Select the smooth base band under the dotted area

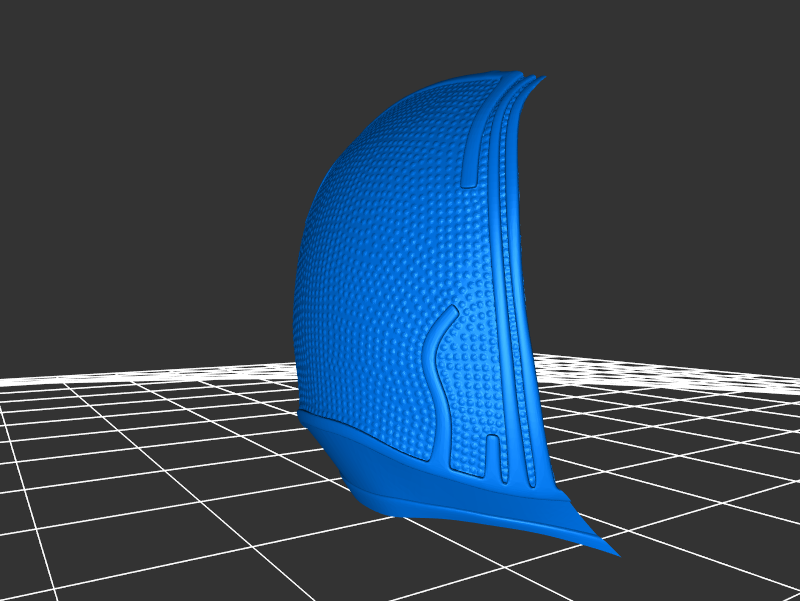[400, 470]
